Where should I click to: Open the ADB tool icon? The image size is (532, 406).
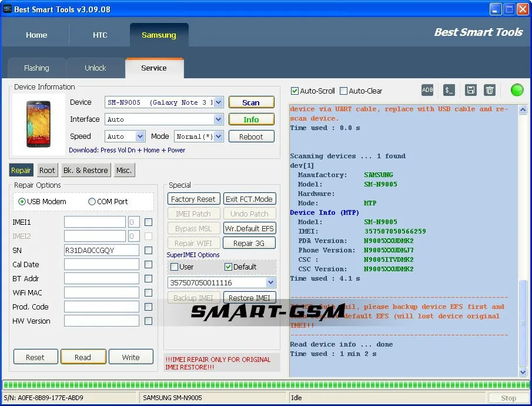pos(427,90)
